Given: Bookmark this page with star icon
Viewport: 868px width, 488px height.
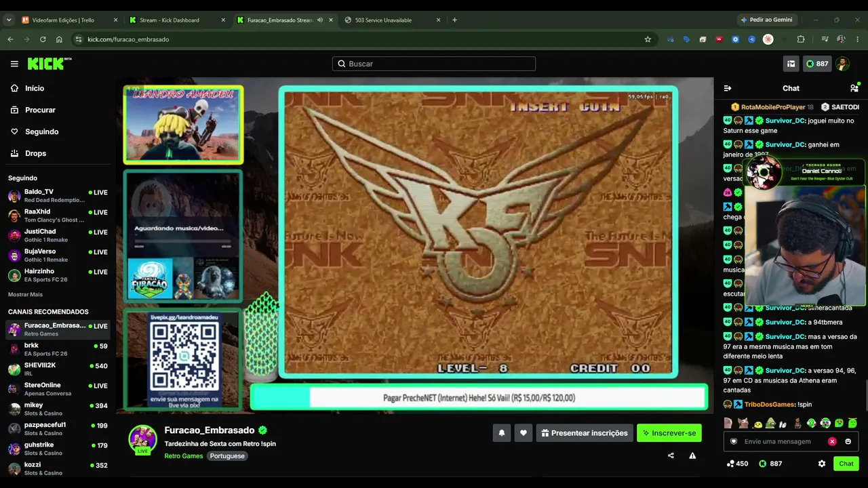Looking at the screenshot, I should tap(648, 39).
